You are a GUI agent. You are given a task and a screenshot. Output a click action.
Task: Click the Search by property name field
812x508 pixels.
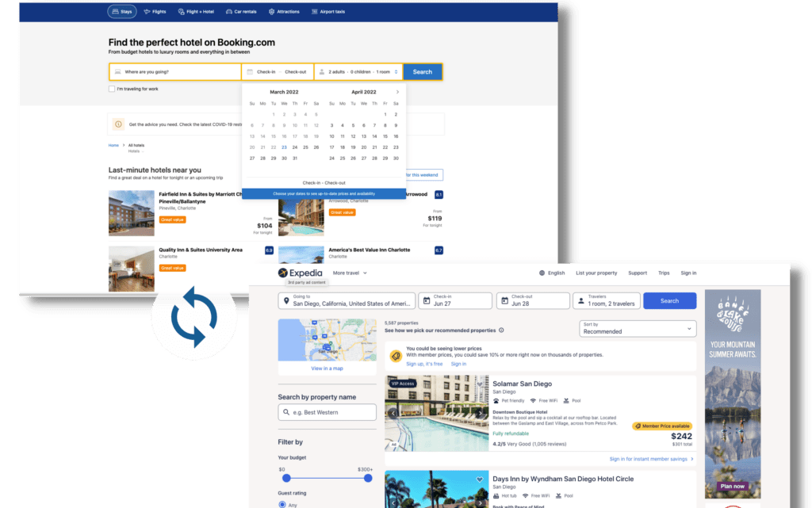327,412
